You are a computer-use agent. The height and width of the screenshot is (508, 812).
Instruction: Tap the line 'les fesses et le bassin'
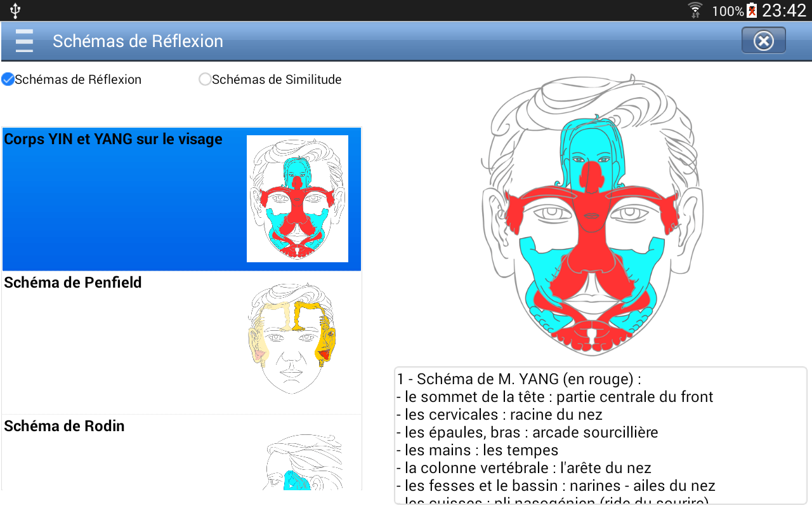click(x=556, y=486)
